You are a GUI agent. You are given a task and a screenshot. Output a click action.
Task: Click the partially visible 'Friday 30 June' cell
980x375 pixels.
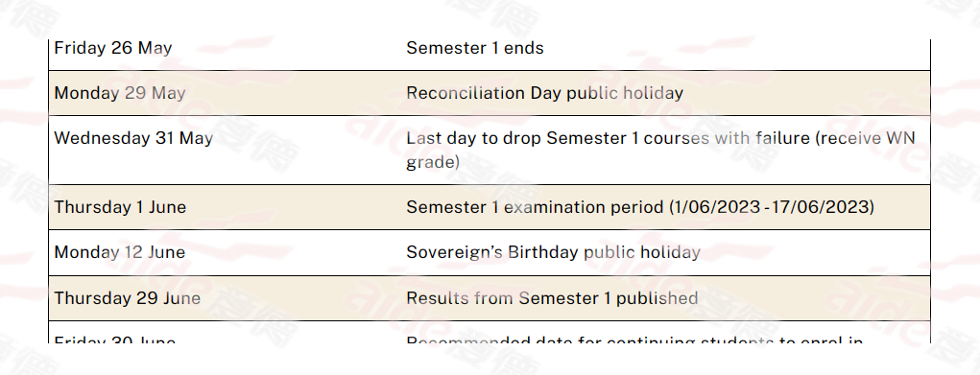pyautogui.click(x=115, y=340)
